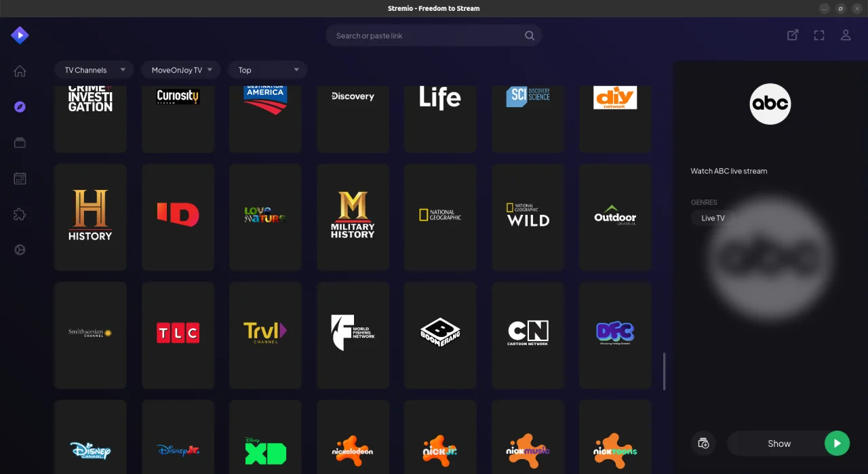Open the TV Channels type dropdown
This screenshot has width=868, height=474.
pyautogui.click(x=94, y=70)
